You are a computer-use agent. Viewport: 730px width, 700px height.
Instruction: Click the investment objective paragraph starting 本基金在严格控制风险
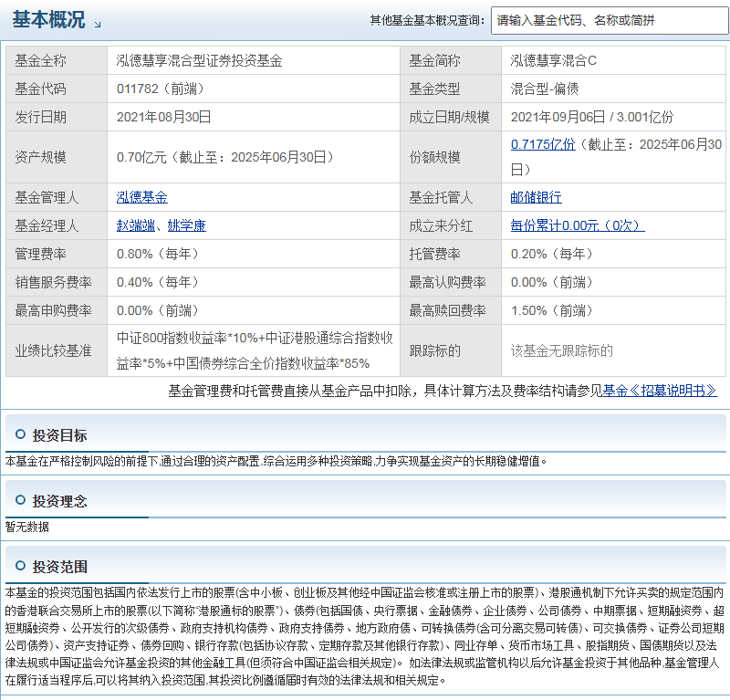(276, 461)
